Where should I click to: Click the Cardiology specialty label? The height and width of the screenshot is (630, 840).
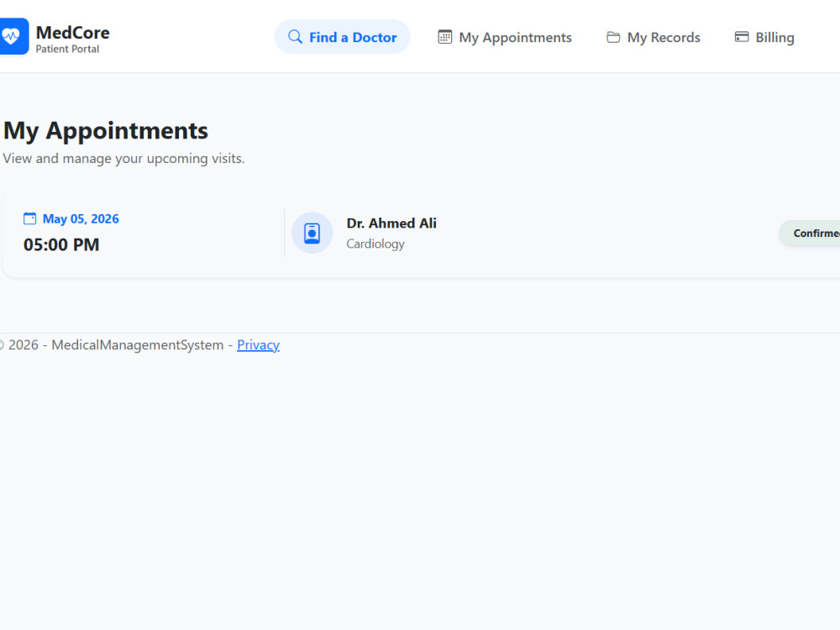pos(375,244)
